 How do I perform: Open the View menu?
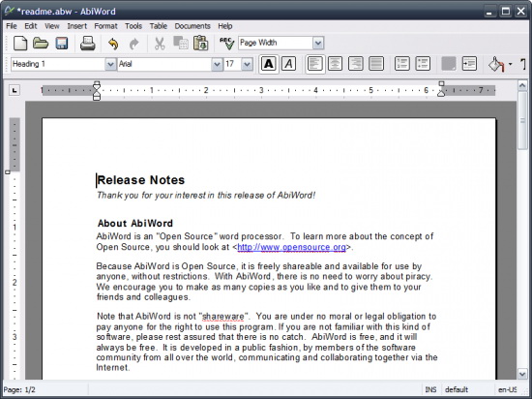(x=52, y=26)
